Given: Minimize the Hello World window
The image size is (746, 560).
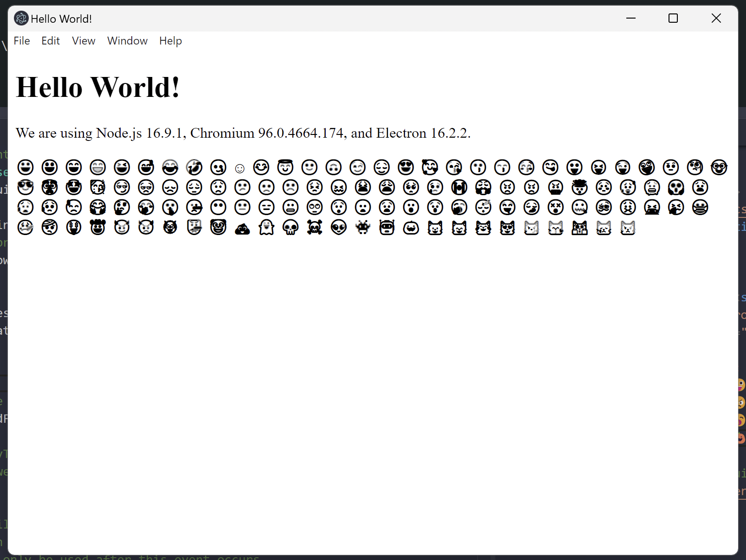Looking at the screenshot, I should pos(631,18).
